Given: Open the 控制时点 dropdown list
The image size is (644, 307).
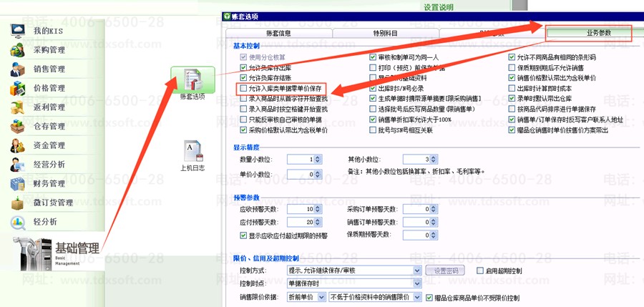Looking at the screenshot, I should click(416, 284).
